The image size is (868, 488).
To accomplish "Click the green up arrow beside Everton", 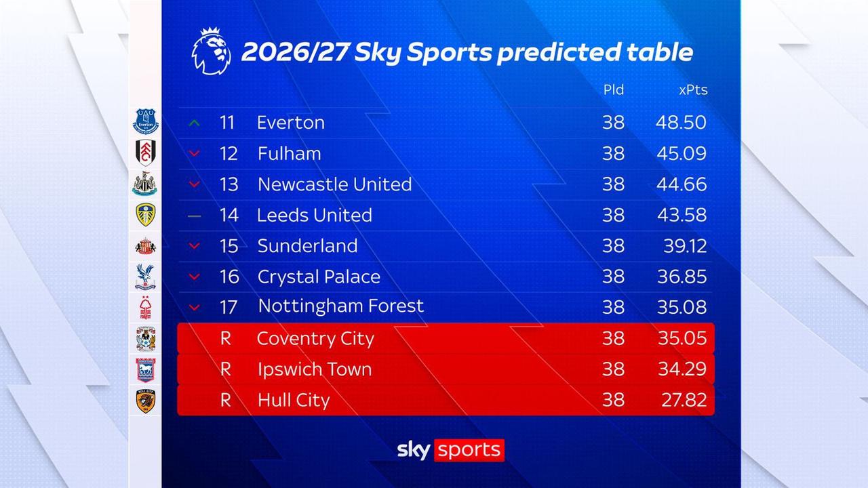I will coord(195,123).
